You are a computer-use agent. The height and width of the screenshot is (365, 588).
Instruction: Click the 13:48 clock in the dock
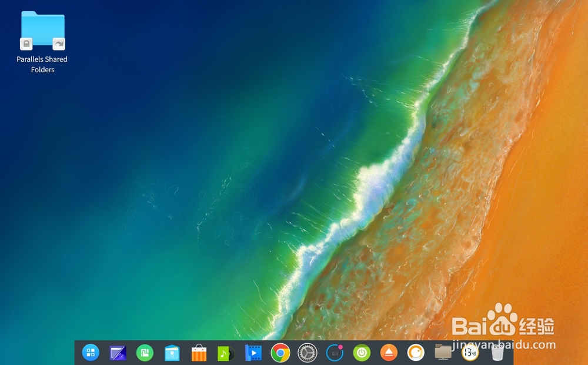coord(469,353)
